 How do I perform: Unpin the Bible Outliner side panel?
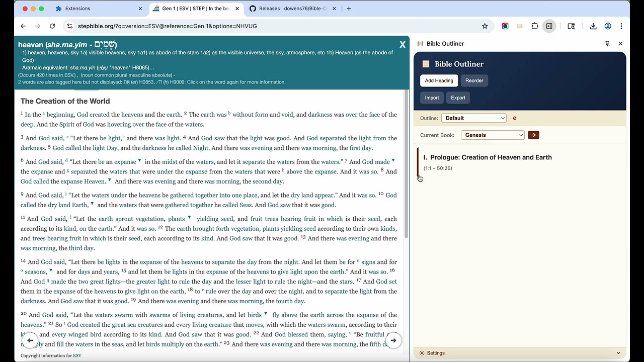[x=607, y=44]
